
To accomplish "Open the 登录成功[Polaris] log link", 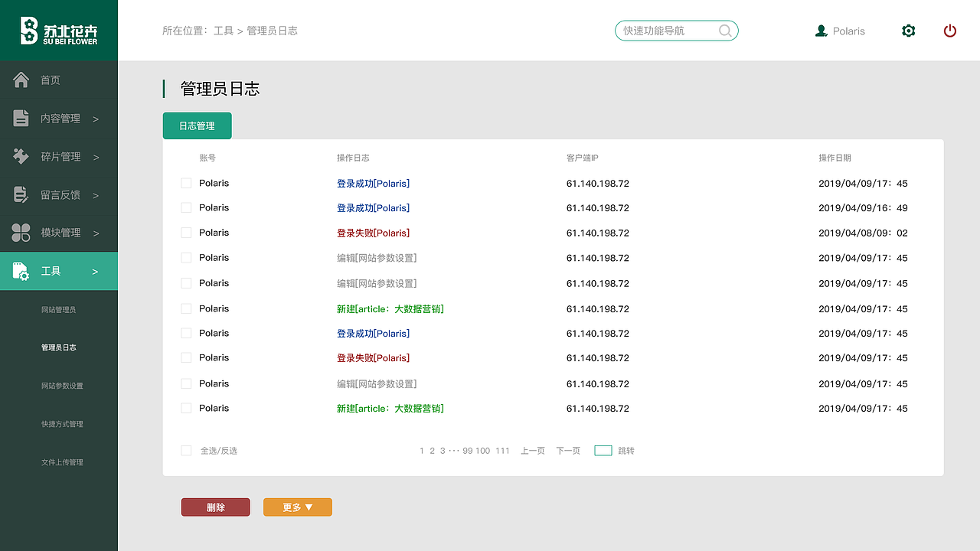I will coord(374,183).
